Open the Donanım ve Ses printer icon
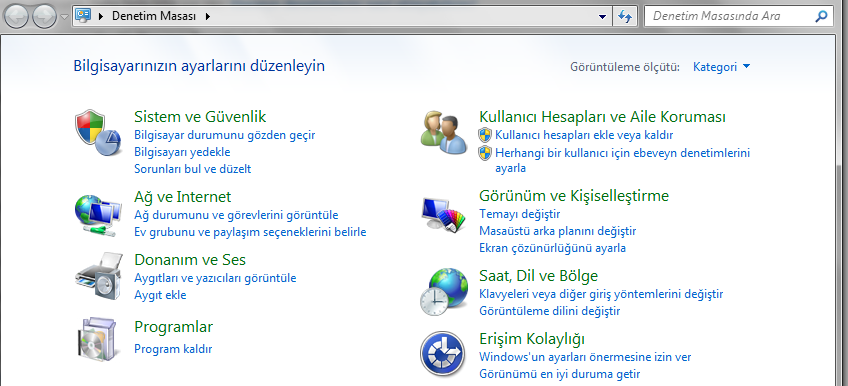848x386 pixels. (x=98, y=276)
